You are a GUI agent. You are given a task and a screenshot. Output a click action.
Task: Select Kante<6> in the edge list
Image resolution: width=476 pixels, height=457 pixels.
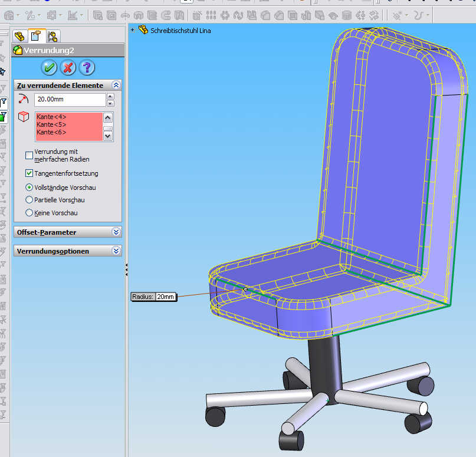point(51,132)
